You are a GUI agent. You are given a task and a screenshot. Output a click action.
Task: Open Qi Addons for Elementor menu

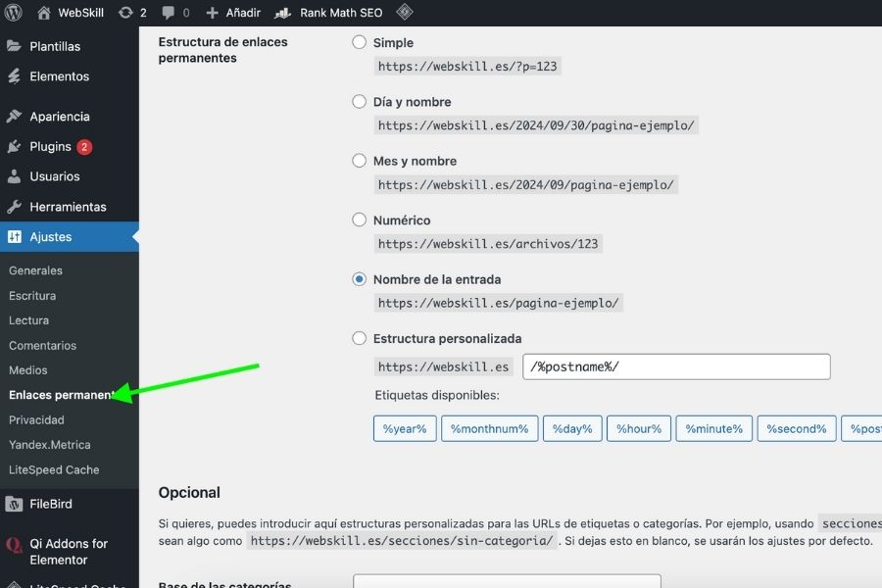point(70,552)
